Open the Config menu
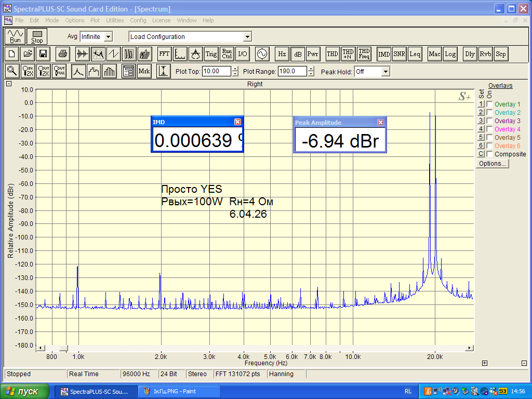This screenshot has height=399, width=532. [138, 20]
